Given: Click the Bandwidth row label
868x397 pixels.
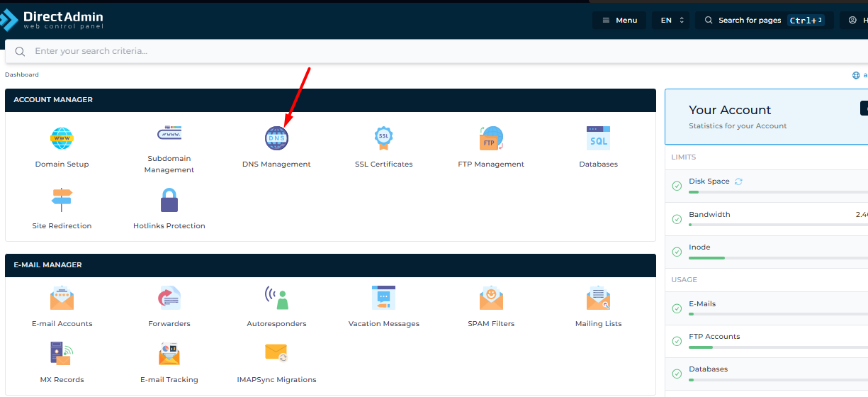Looking at the screenshot, I should (709, 214).
